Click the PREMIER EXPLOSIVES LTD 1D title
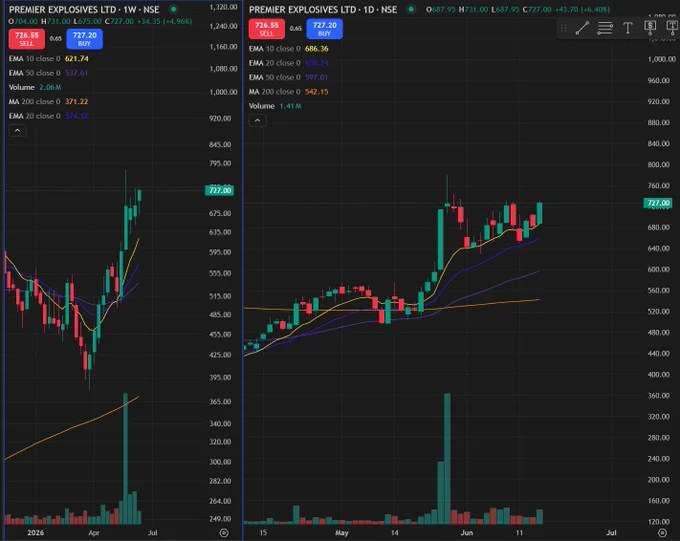Image resolution: width=680 pixels, height=541 pixels. [x=323, y=10]
